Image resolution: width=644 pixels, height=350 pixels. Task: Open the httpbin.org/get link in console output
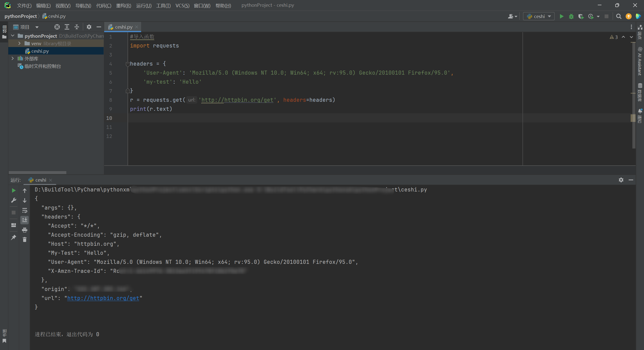[x=103, y=298]
